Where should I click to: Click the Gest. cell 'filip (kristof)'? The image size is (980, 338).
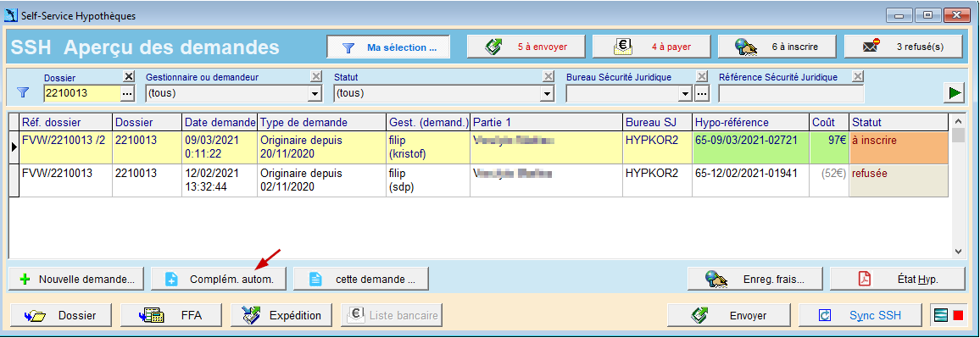[x=427, y=147]
